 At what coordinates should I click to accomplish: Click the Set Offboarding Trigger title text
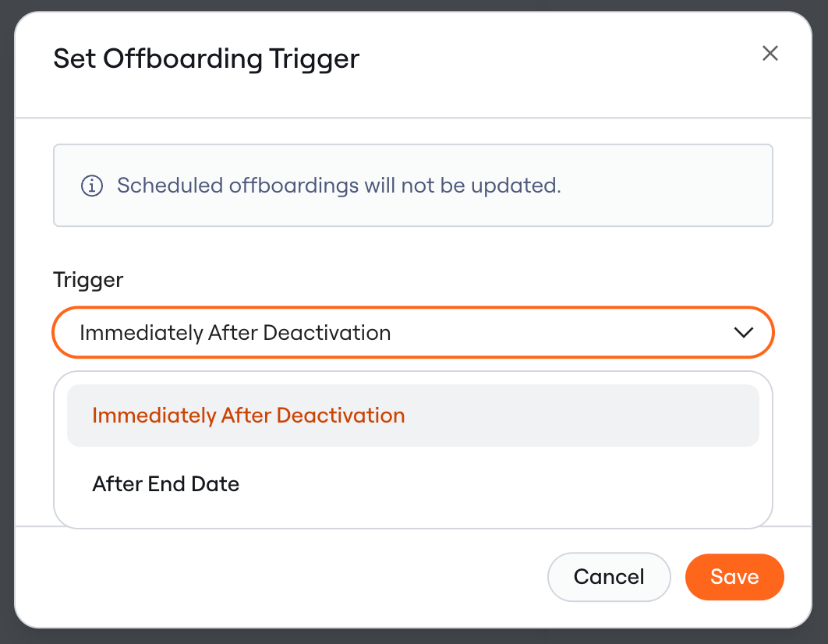click(207, 58)
